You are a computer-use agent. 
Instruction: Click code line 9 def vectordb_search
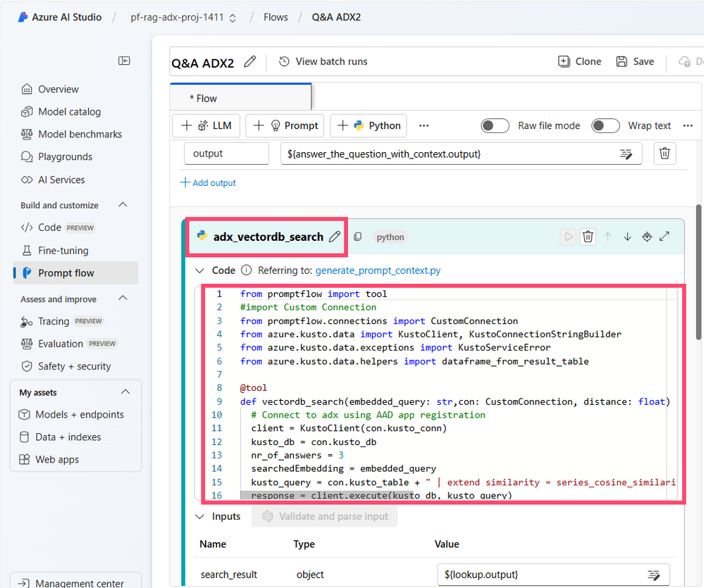tap(455, 401)
